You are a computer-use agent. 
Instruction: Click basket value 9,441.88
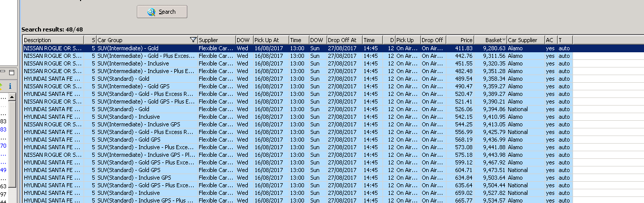pyautogui.click(x=494, y=147)
